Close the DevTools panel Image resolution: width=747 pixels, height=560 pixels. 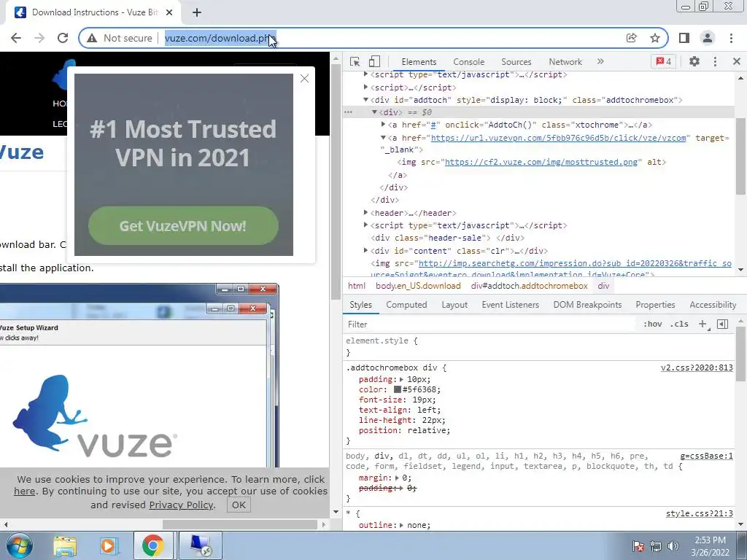[737, 61]
